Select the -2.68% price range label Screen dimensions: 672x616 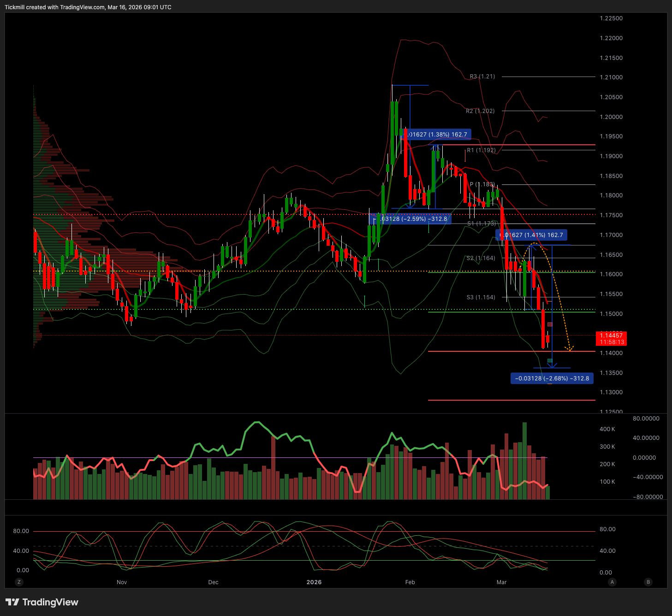coord(552,379)
